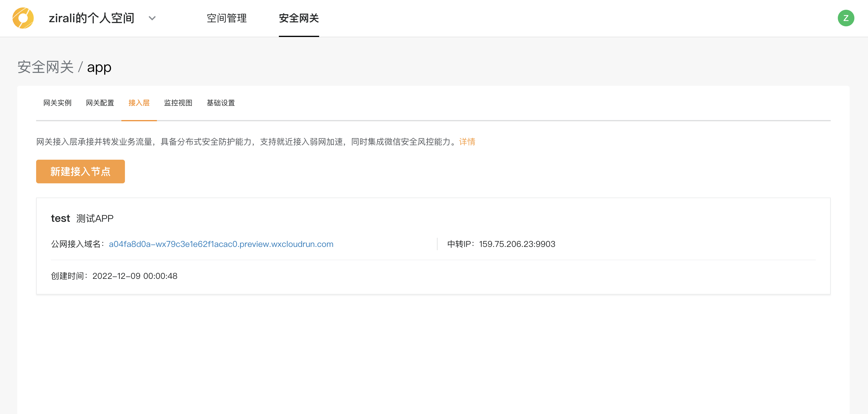868x414 pixels.
Task: Switch to the 网关实例 tab
Action: 57,103
